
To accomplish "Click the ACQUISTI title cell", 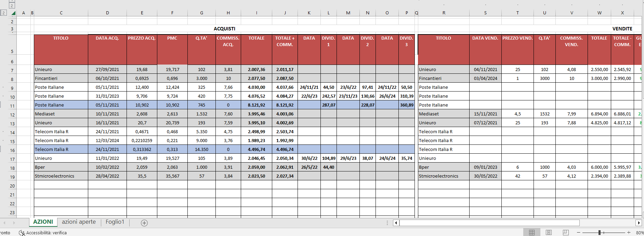I will click(224, 29).
